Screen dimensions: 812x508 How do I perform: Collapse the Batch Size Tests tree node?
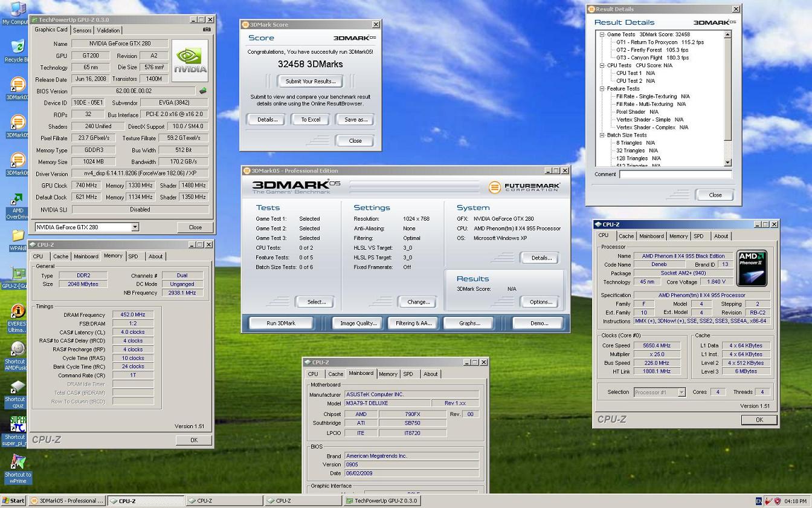point(602,135)
